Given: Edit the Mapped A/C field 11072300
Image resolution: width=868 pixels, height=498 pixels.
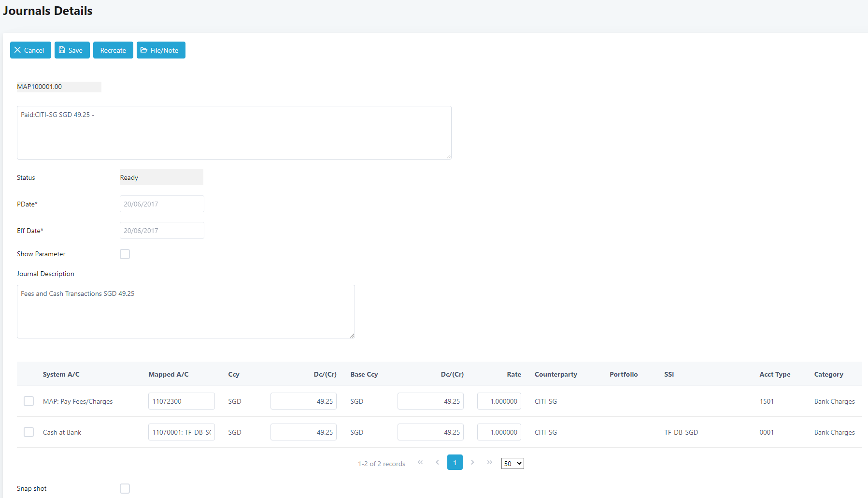Looking at the screenshot, I should [181, 401].
